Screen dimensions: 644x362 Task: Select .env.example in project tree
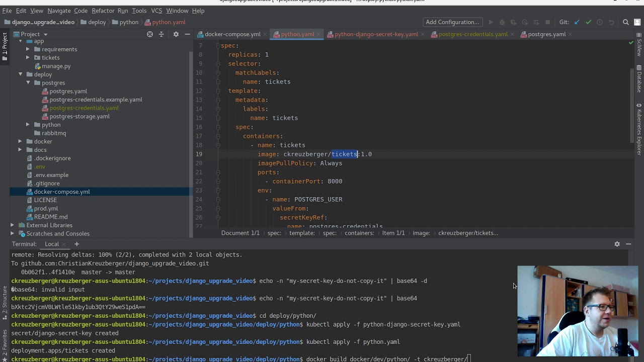51,175
